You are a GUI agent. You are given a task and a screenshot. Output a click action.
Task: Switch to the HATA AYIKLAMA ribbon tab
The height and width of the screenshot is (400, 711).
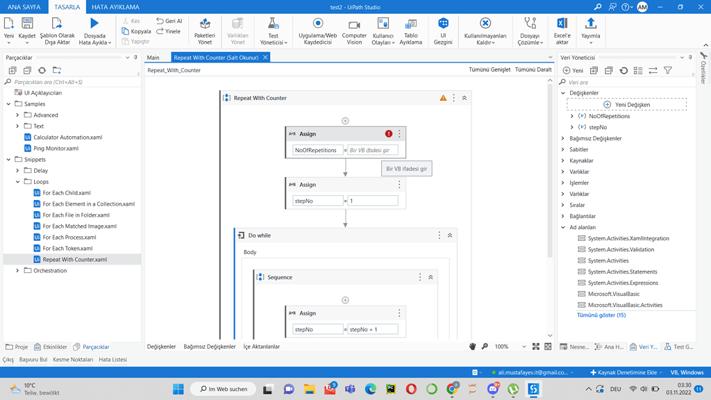tap(115, 7)
